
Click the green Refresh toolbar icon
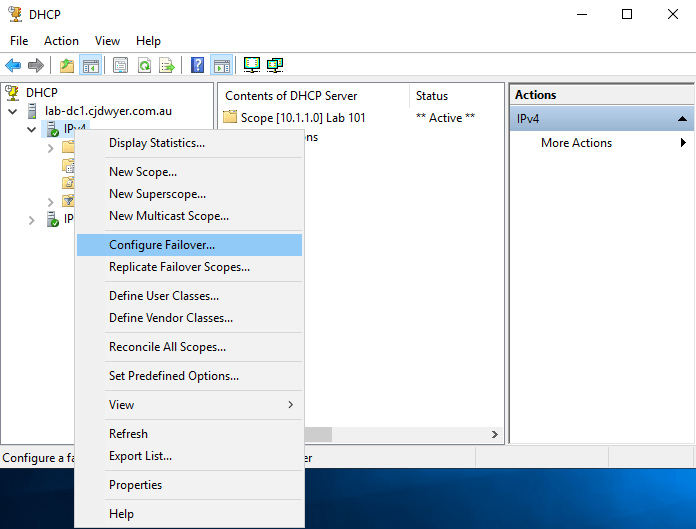(144, 66)
